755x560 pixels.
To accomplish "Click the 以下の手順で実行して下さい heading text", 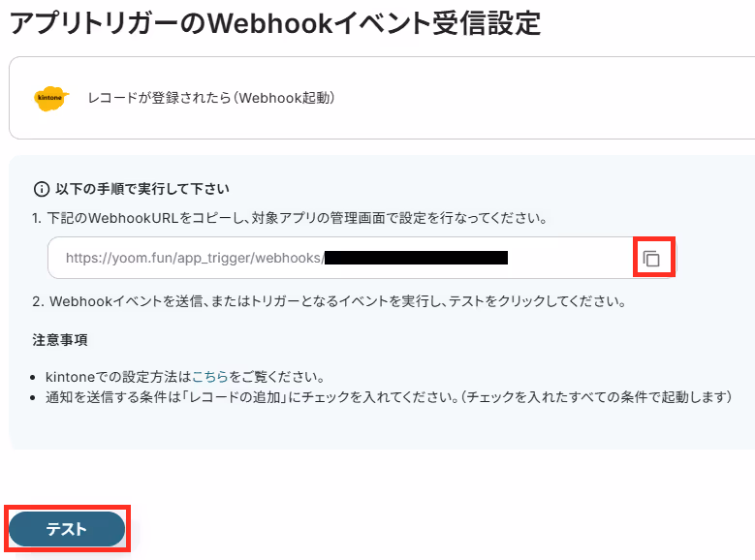I will (142, 189).
